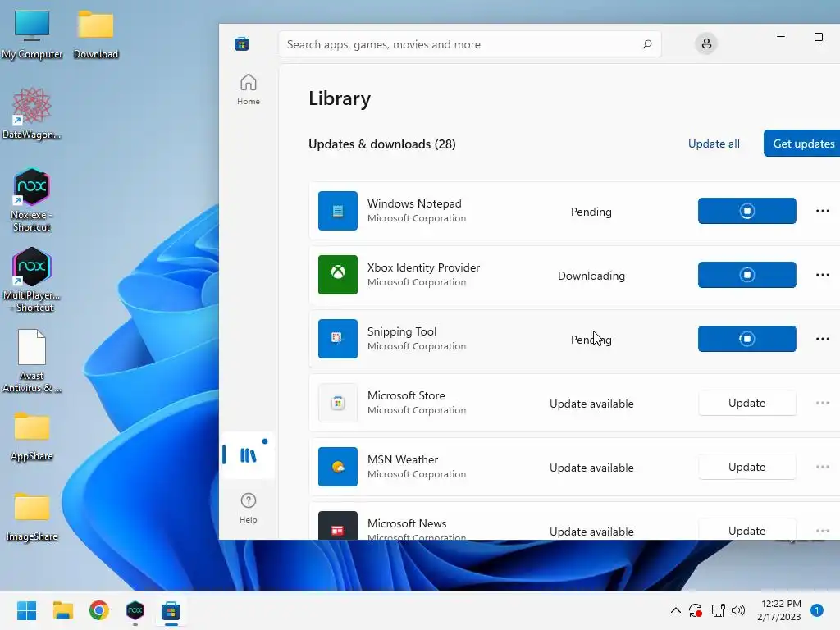The width and height of the screenshot is (840, 630).
Task: Stop the Snipping Tool pending download
Action: (746, 339)
